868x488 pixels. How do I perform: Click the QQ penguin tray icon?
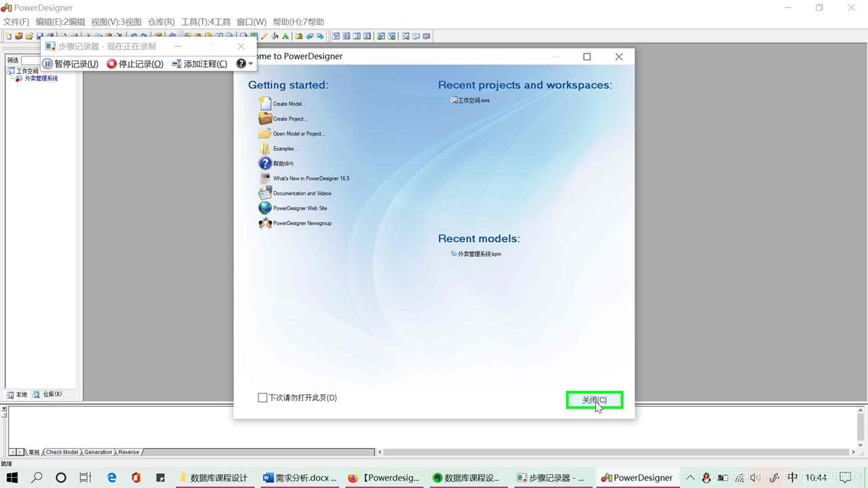pos(706,479)
